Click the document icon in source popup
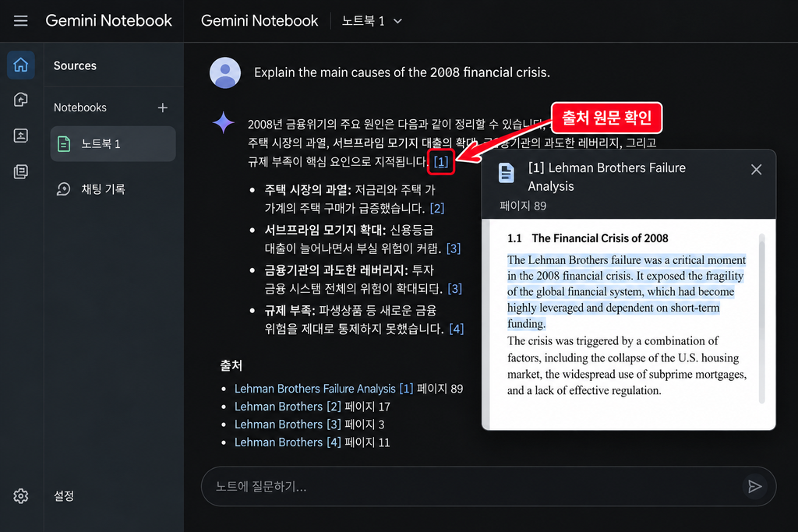The width and height of the screenshot is (798, 532). point(506,173)
